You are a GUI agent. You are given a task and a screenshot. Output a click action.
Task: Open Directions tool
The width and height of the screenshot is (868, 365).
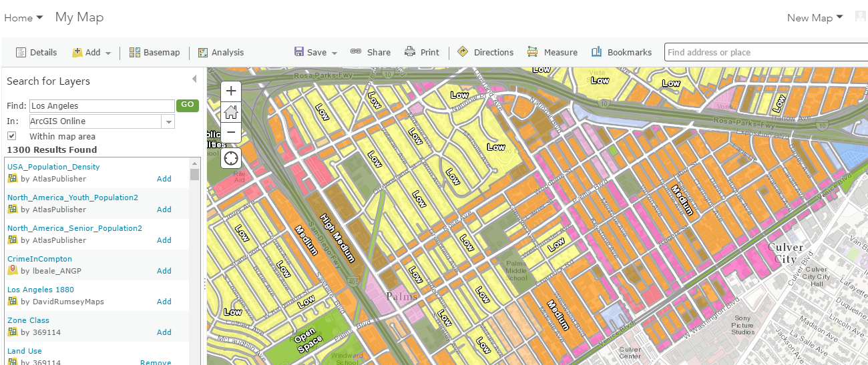(x=485, y=52)
